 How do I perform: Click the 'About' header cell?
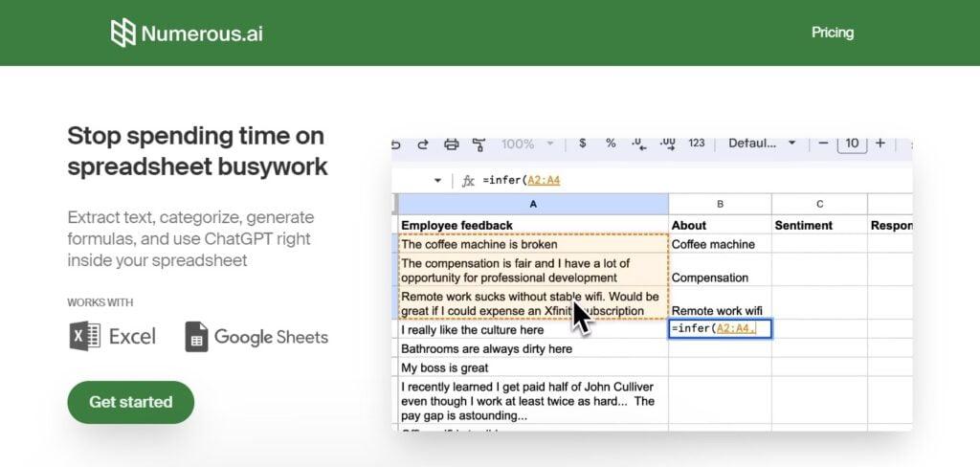point(720,225)
